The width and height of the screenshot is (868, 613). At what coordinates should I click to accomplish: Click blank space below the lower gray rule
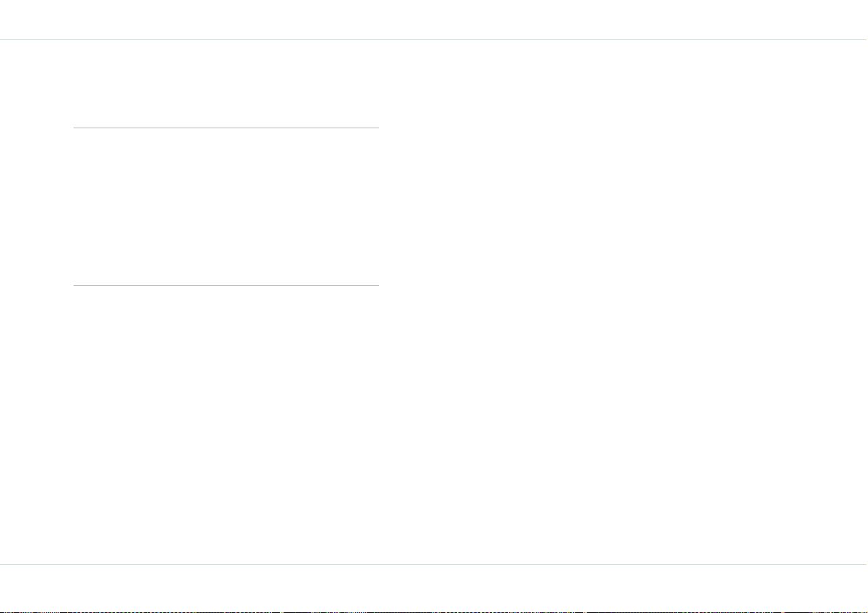pos(226,425)
